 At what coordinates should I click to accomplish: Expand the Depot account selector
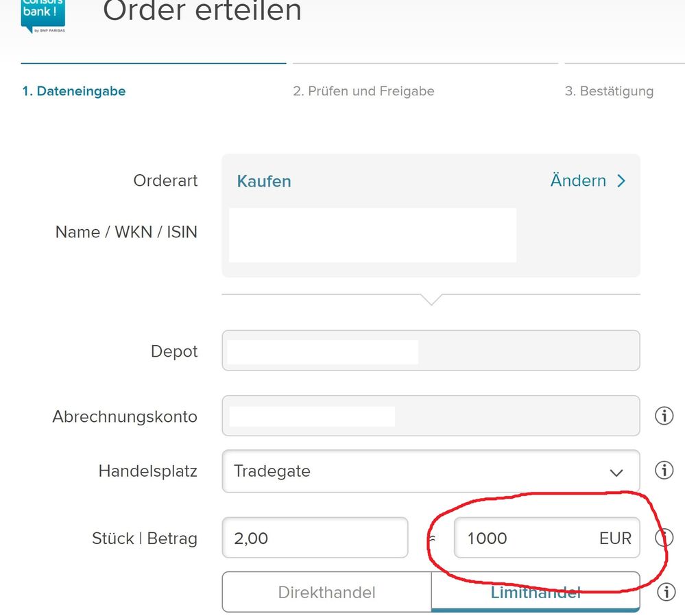click(x=430, y=350)
